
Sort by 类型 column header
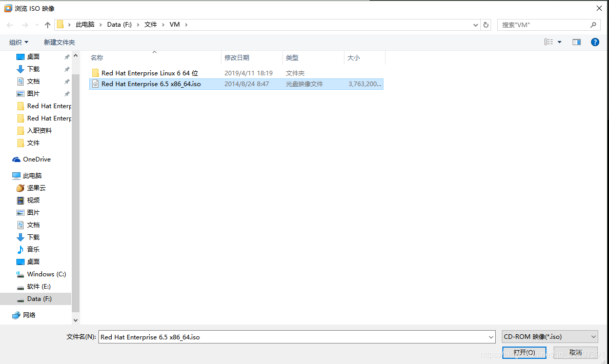(292, 57)
